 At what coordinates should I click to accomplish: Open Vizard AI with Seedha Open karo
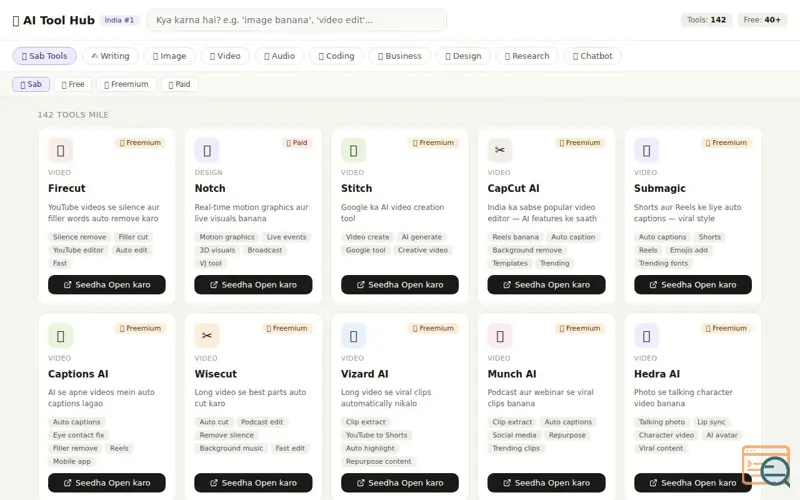coord(399,483)
